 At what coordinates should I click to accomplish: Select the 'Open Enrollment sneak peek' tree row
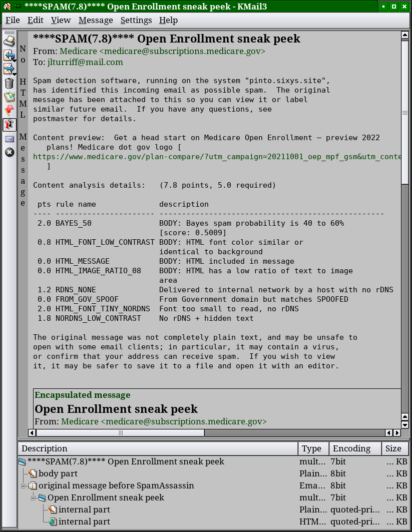(213, 498)
